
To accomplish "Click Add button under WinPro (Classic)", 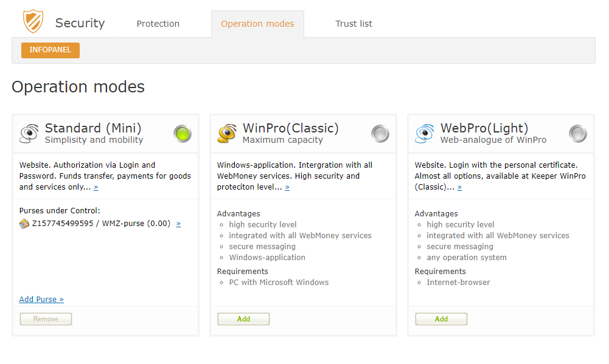I will [243, 319].
